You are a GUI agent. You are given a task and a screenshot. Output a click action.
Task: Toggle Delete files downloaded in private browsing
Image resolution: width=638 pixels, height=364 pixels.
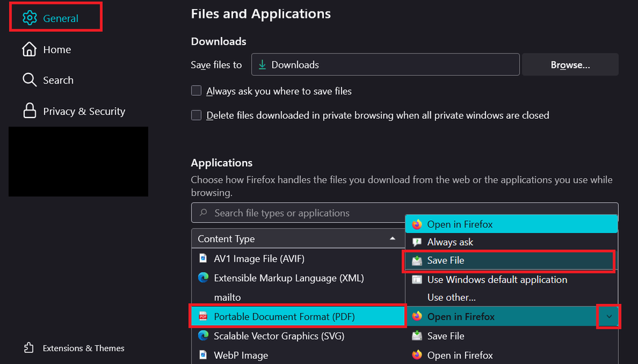click(x=196, y=115)
